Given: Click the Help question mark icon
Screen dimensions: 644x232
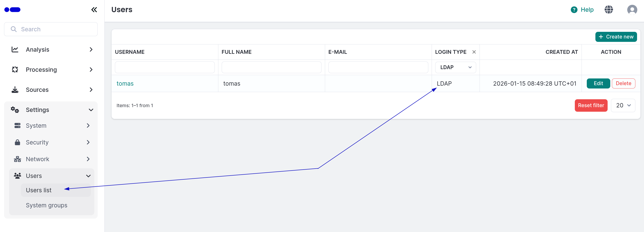Looking at the screenshot, I should [x=574, y=10].
